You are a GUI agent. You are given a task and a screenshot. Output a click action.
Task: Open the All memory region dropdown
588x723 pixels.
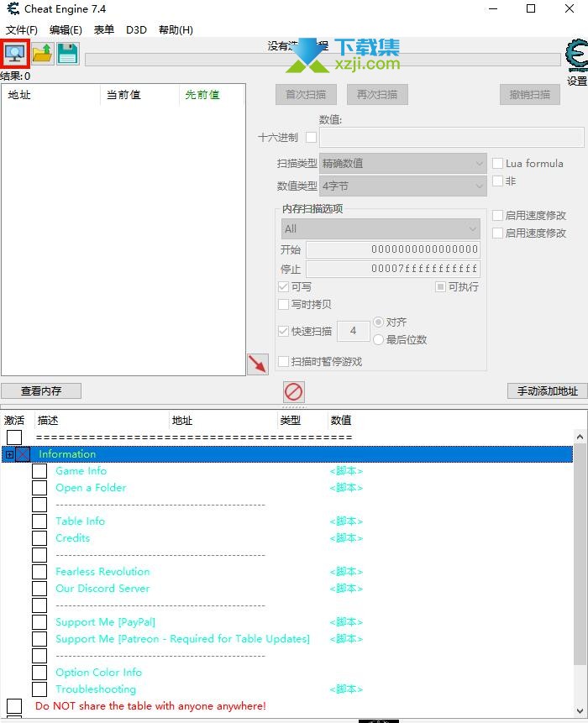tap(381, 228)
